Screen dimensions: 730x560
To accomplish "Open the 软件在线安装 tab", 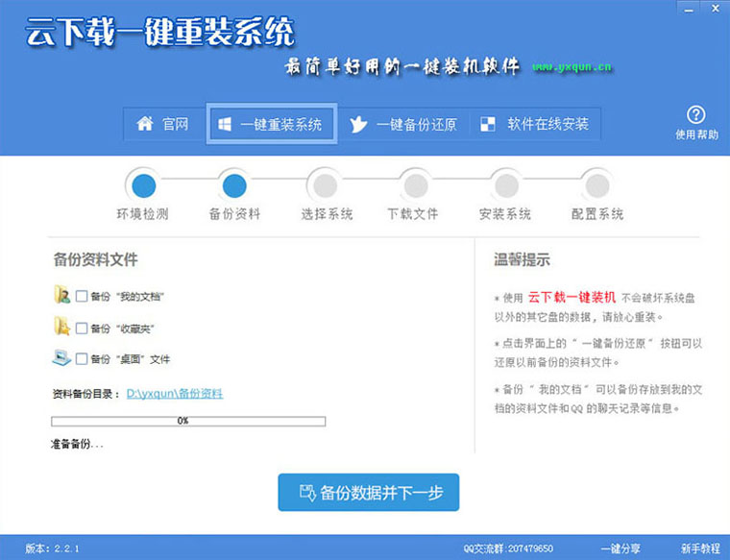I will coord(534,124).
